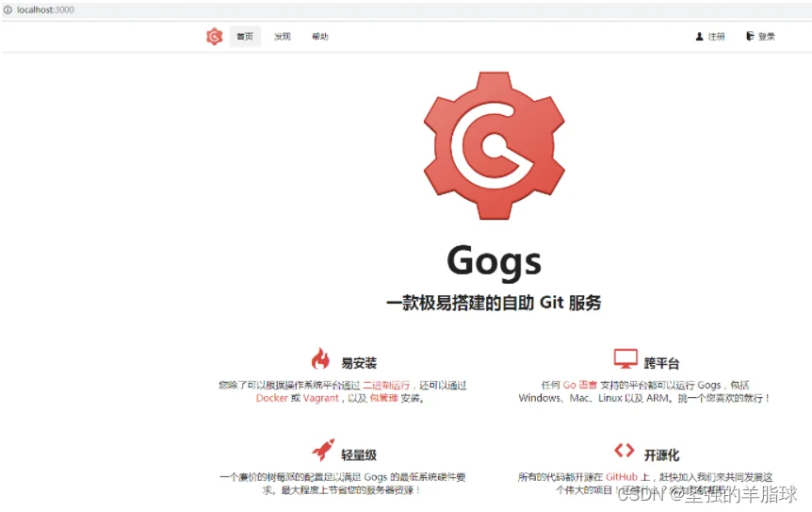
Task: Open the 首页 home menu item
Action: [245, 36]
